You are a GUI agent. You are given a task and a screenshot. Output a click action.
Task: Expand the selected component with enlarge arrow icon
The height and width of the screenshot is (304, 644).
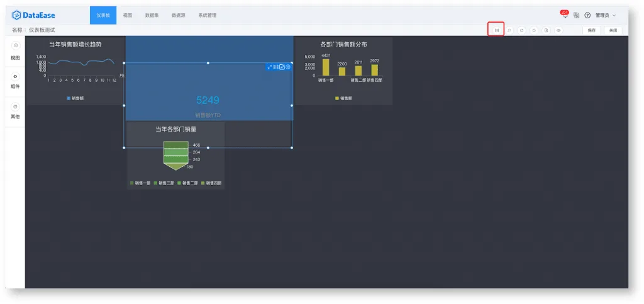point(270,67)
